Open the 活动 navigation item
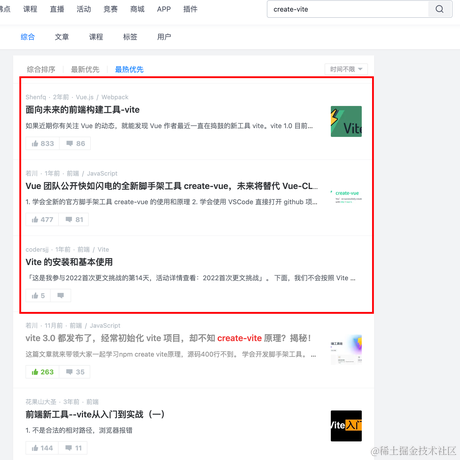460x460 pixels. 84,9
